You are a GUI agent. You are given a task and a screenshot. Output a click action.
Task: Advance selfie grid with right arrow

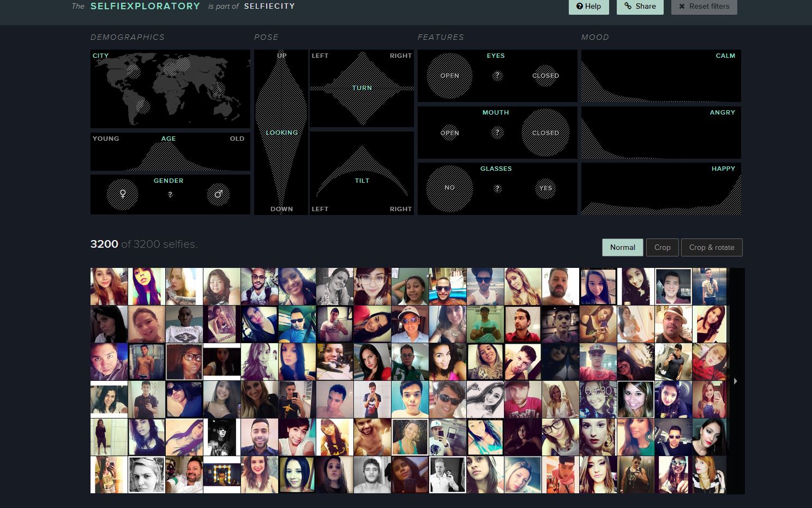[x=736, y=381]
